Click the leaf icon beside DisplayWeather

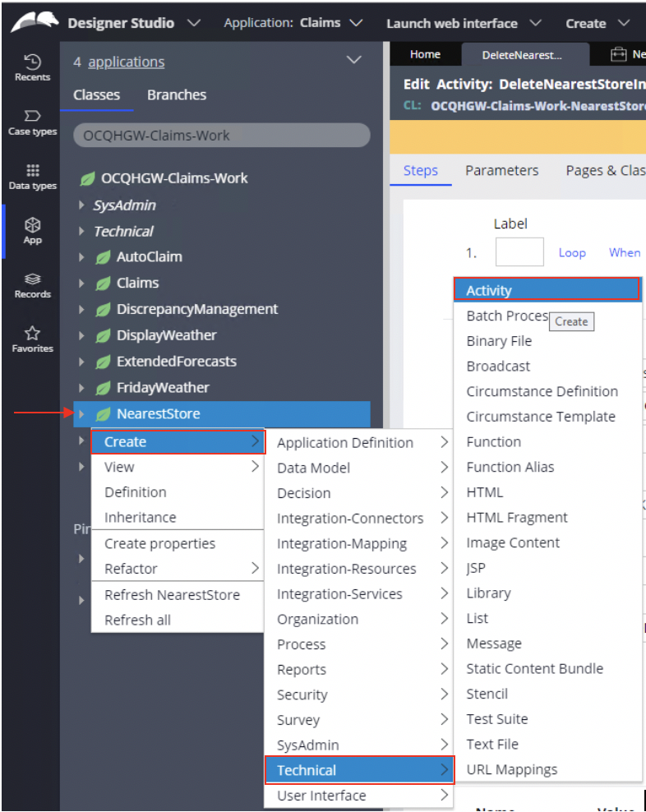[103, 336]
